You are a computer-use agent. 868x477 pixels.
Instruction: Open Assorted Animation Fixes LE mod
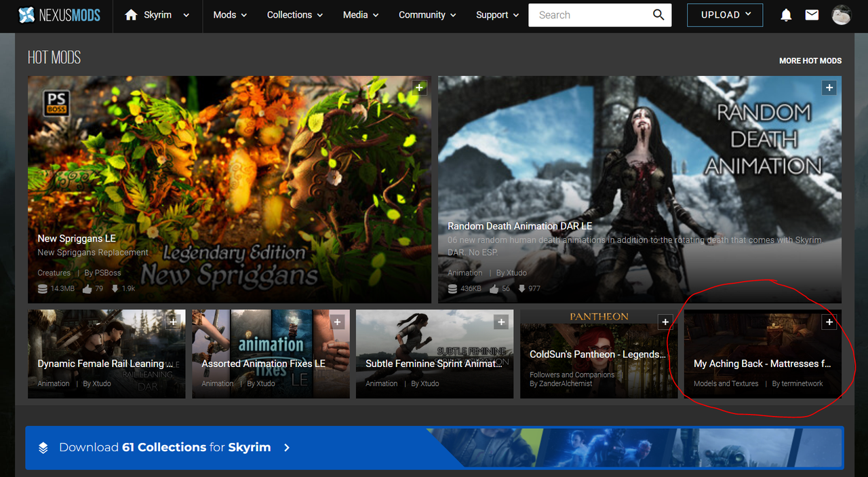[x=263, y=364]
